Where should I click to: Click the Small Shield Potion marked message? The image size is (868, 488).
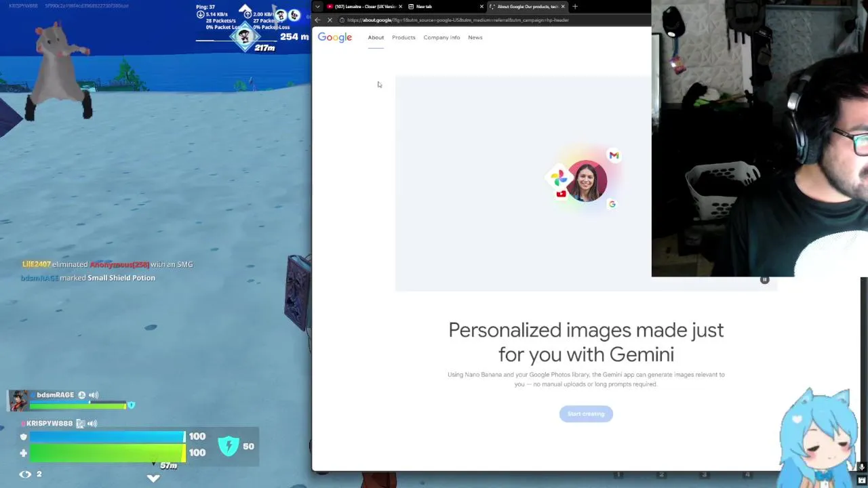pos(88,278)
